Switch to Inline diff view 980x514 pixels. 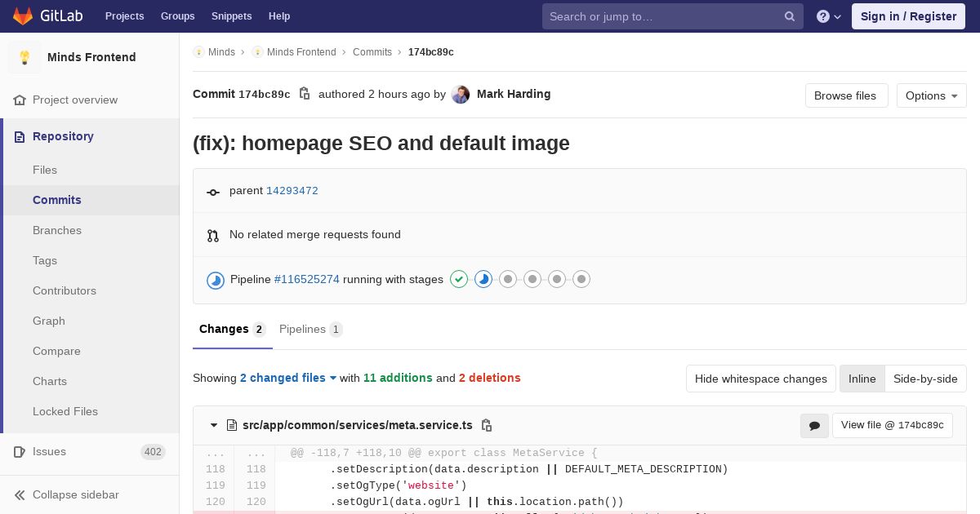point(862,379)
